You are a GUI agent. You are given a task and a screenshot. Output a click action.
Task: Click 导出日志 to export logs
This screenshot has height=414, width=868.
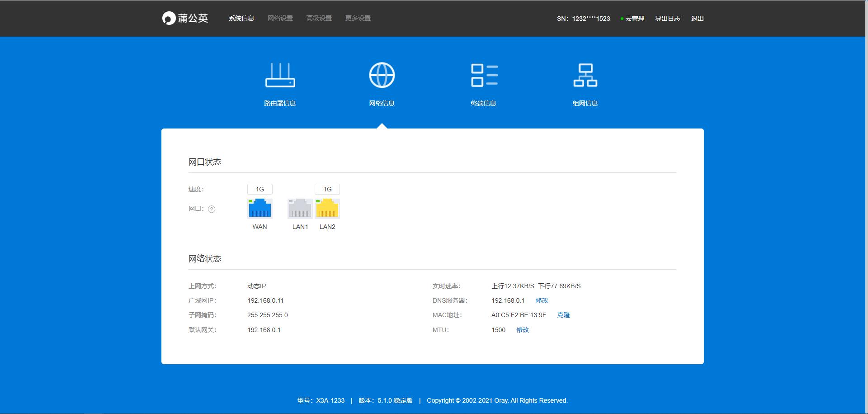668,19
